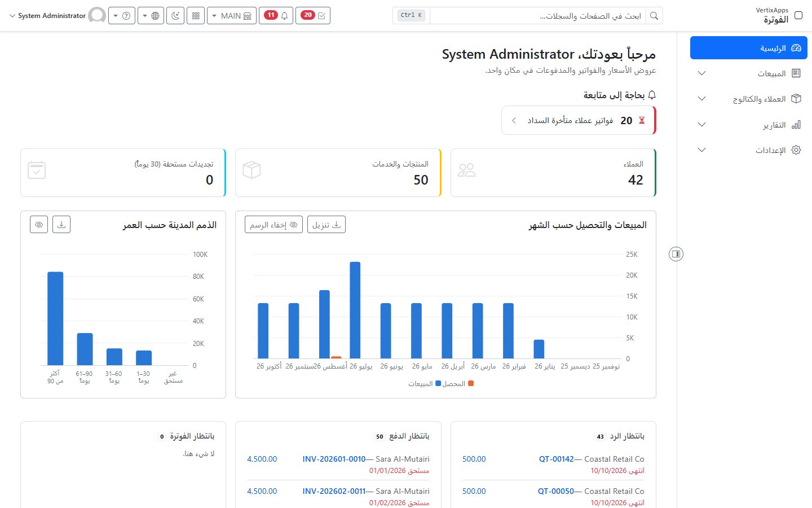This screenshot has height=508, width=812.
Task: Expand the المبيعات sidebar section
Action: pyautogui.click(x=748, y=73)
